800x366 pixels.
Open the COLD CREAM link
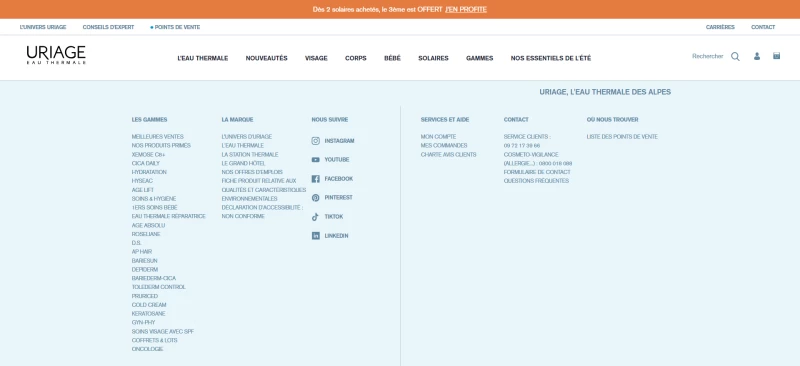(149, 305)
